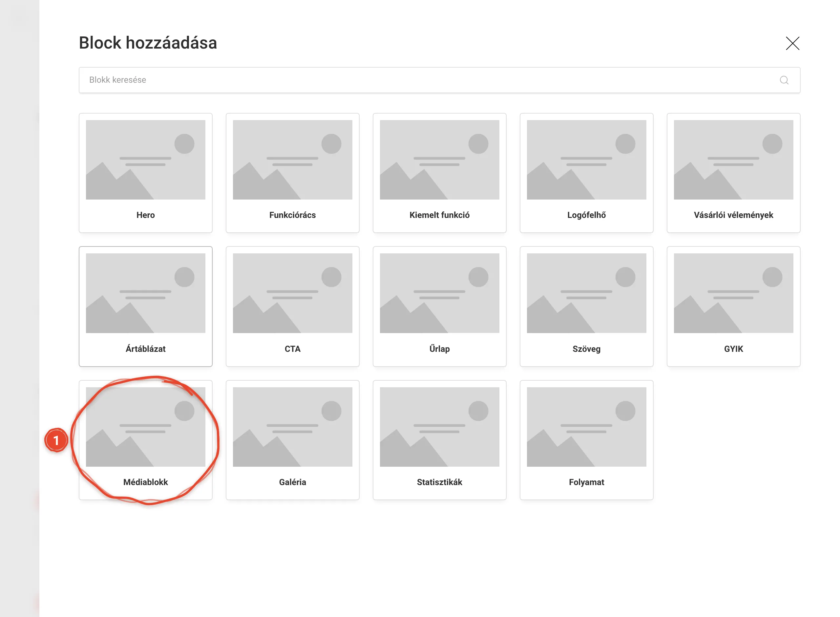Choose the Ártáblázat block card

coord(146,306)
